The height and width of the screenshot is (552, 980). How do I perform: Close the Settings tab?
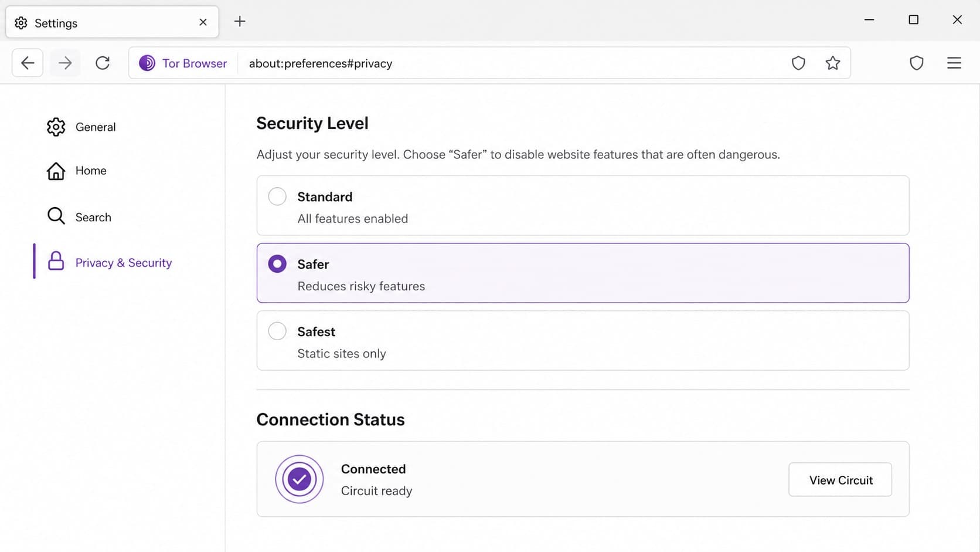click(x=203, y=22)
